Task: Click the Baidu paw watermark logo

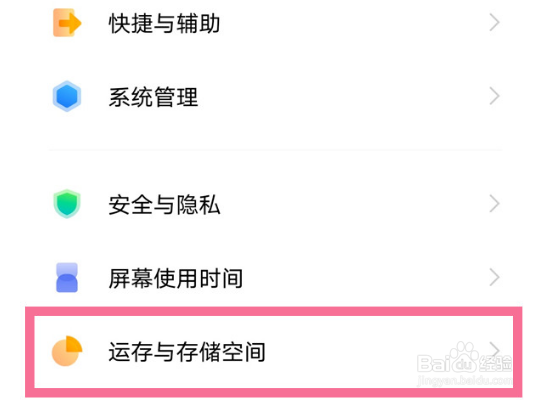Action: tap(464, 356)
